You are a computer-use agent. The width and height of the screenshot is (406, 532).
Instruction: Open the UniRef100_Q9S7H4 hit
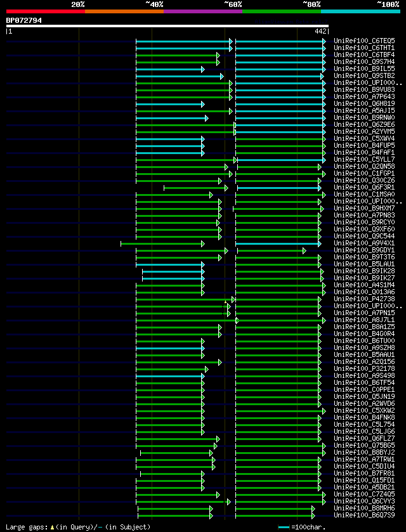pyautogui.click(x=364, y=62)
